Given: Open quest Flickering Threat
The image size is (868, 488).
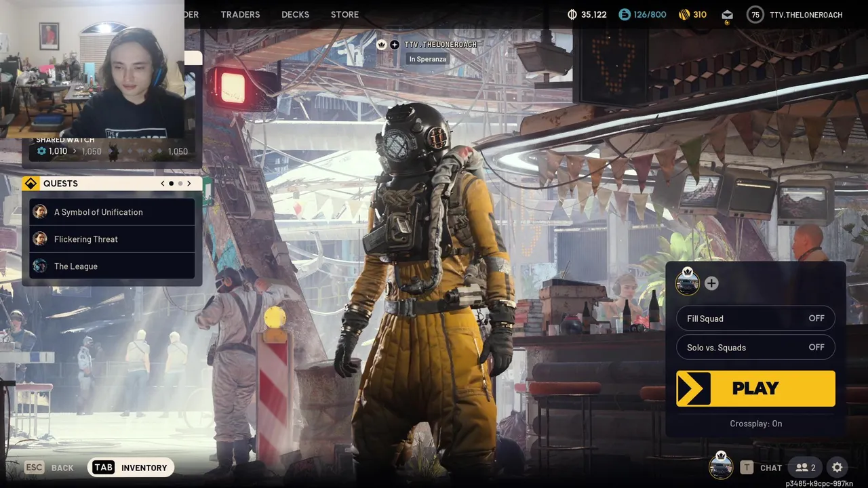Looking at the screenshot, I should (112, 239).
